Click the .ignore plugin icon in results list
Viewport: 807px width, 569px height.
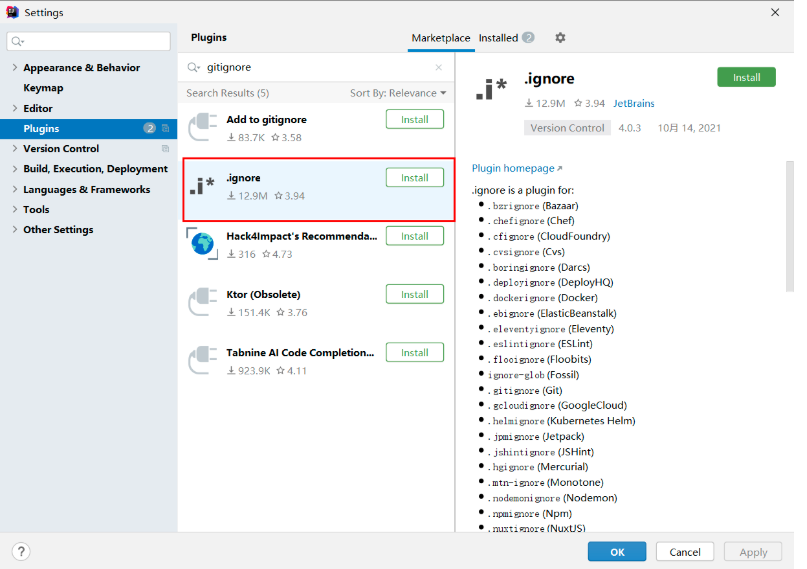(202, 185)
